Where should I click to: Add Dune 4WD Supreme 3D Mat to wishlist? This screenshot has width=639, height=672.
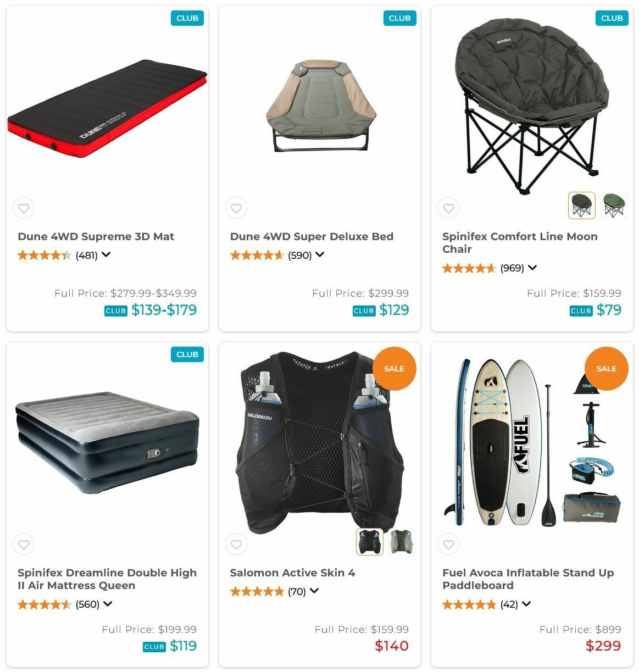[x=24, y=208]
